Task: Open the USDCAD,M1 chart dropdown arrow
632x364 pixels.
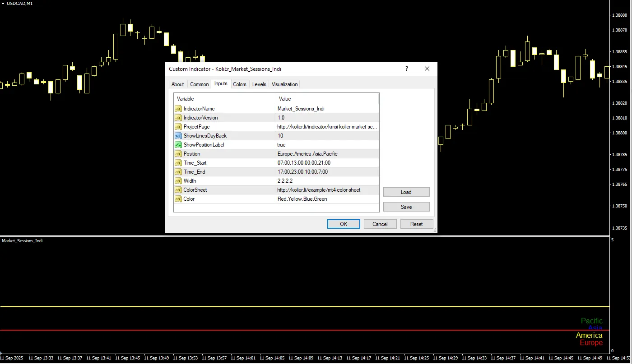Action: pos(3,4)
